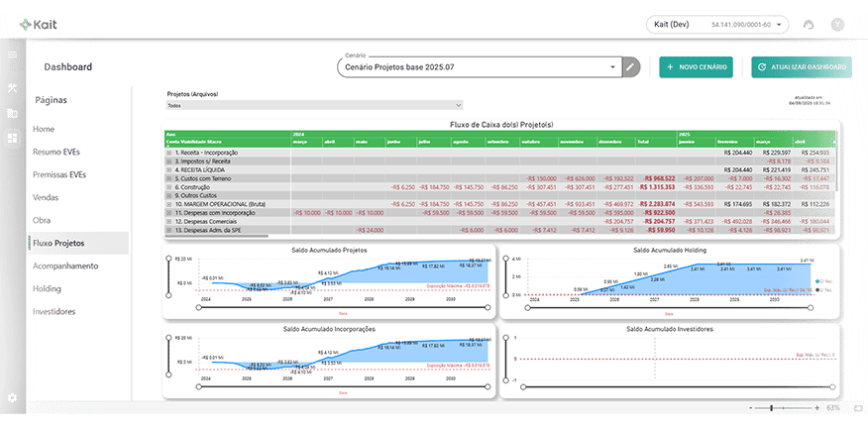Click left handle of Saldo Acumulado Projetos date slider
Screen dimensions: 868x427
(200, 307)
